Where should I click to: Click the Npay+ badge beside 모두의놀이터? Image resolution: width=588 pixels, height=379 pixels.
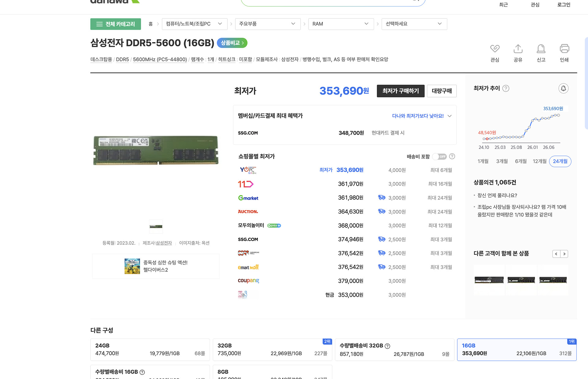coord(274,225)
